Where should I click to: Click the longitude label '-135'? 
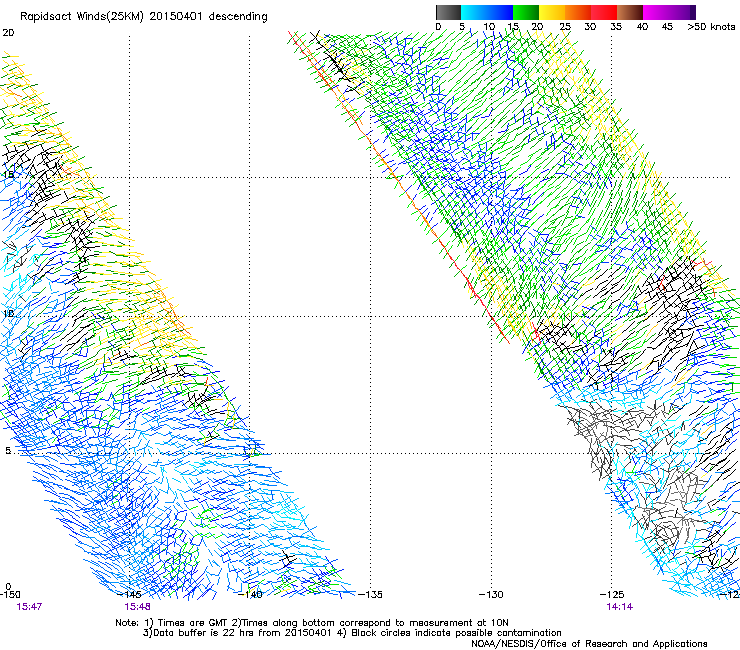tap(370, 595)
